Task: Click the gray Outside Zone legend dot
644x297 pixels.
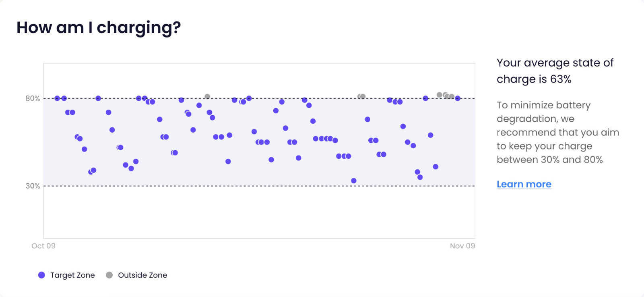Action: coord(109,275)
